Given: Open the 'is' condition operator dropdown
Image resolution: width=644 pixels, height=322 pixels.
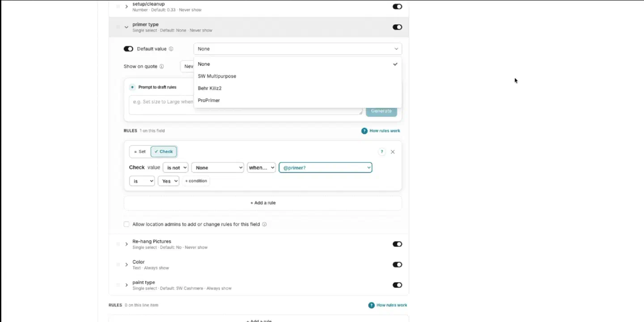Looking at the screenshot, I should click(x=142, y=181).
